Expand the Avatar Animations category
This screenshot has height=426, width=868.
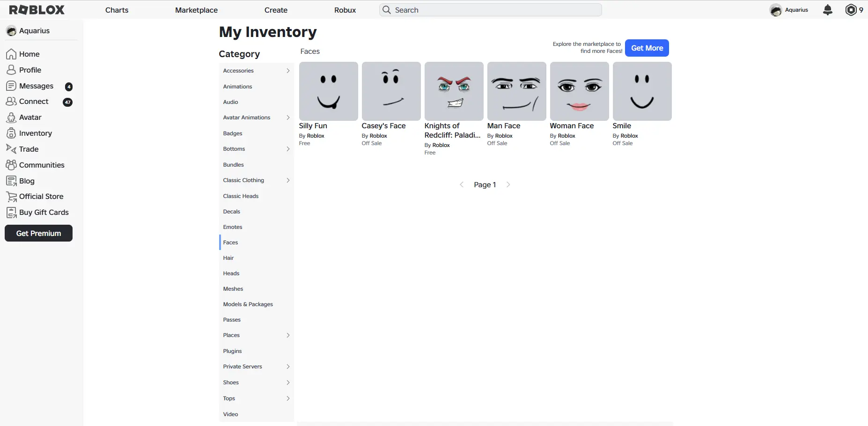(x=288, y=118)
